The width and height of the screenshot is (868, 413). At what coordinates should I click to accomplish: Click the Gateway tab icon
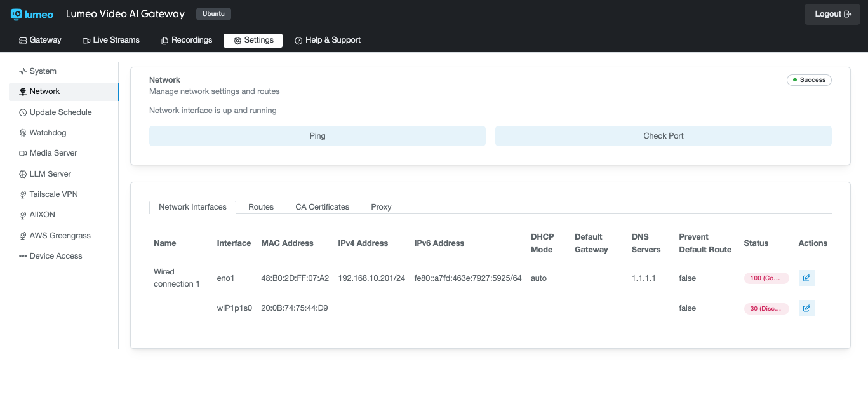(x=23, y=40)
